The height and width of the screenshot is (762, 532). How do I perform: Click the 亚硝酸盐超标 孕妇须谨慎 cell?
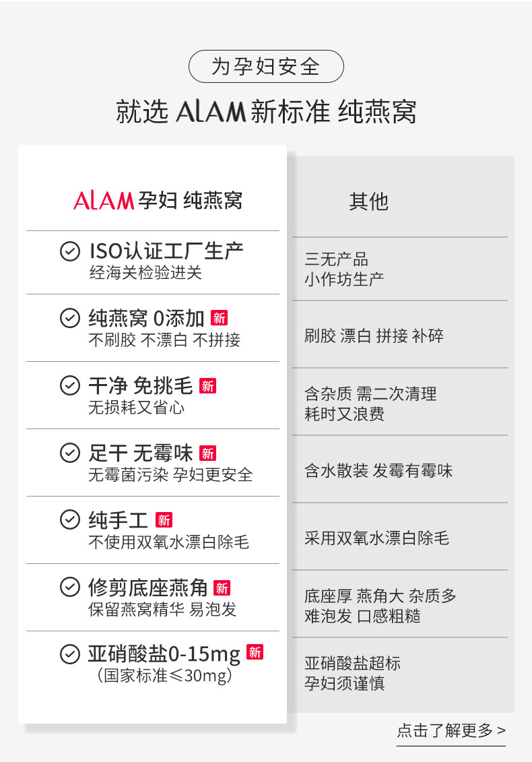tap(400, 673)
